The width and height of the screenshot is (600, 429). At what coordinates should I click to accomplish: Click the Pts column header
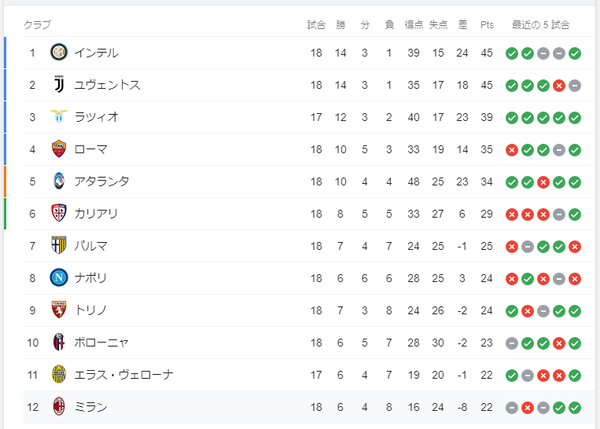[x=487, y=24]
